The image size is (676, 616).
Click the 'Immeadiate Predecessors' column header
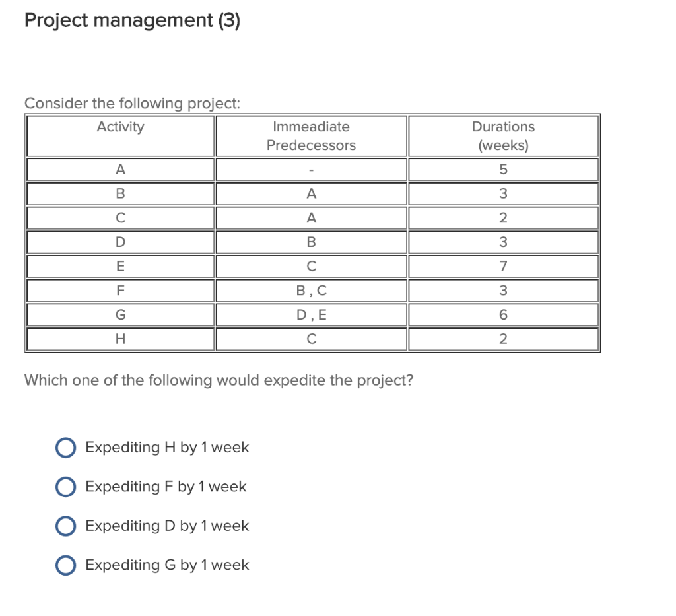coord(311,136)
